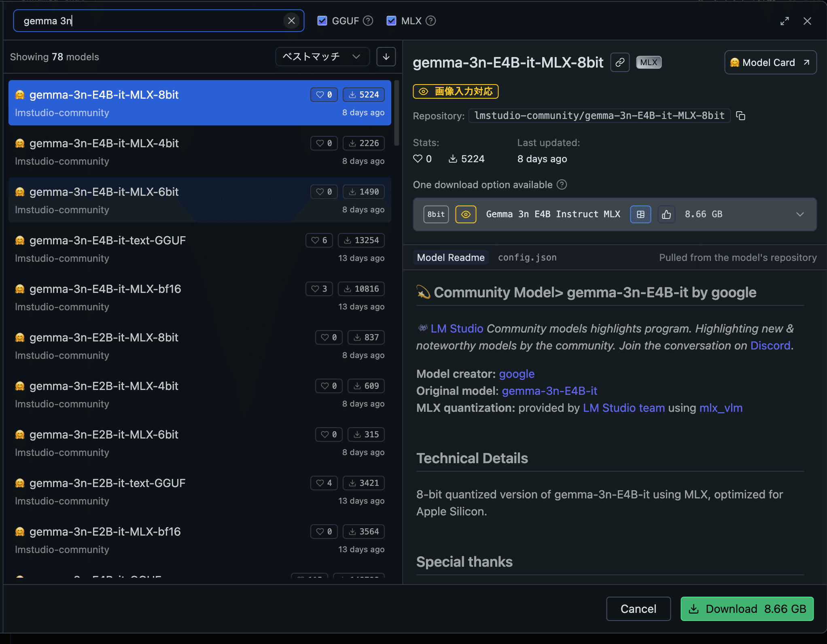Uncheck the MLX format checkbox

pos(391,21)
